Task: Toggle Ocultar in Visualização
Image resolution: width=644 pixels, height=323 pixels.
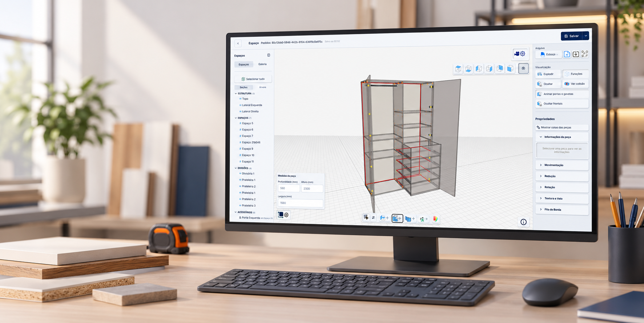Action: (x=548, y=84)
